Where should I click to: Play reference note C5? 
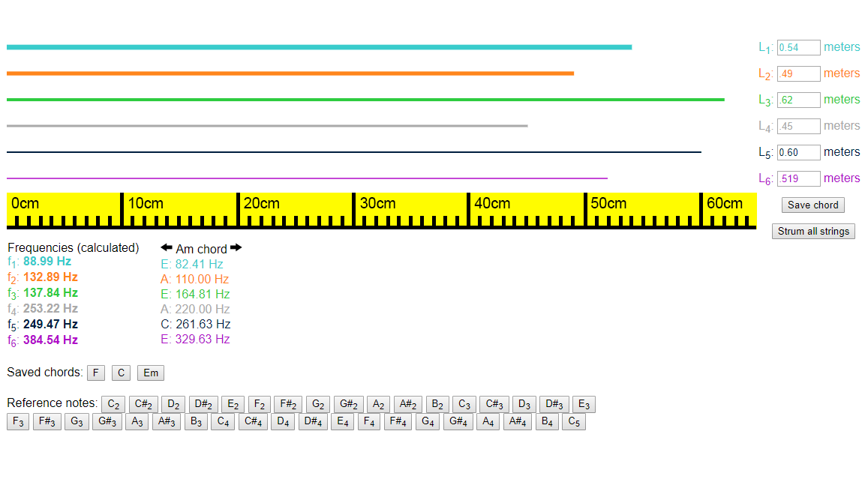coord(574,421)
